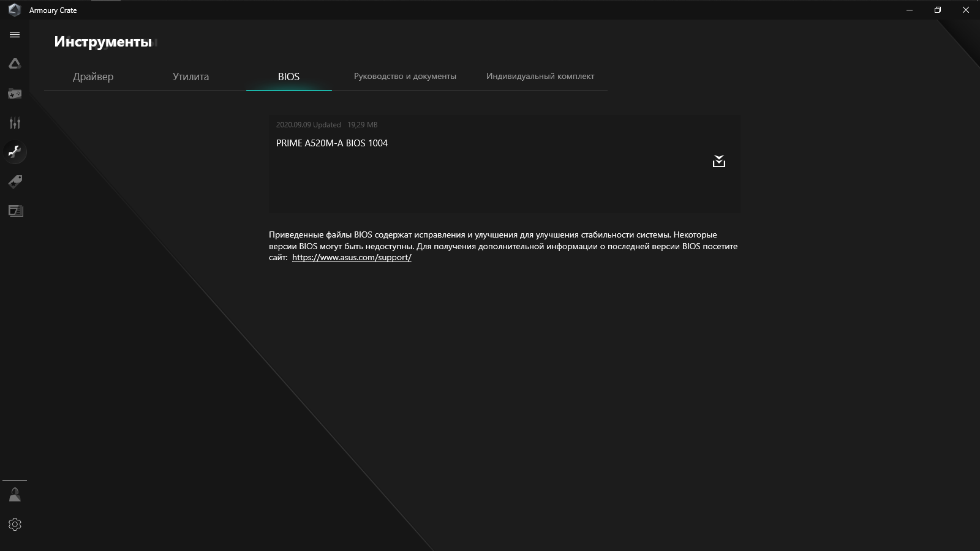Image resolution: width=980 pixels, height=551 pixels.
Task: Follow the asus.com/support link
Action: 352,258
